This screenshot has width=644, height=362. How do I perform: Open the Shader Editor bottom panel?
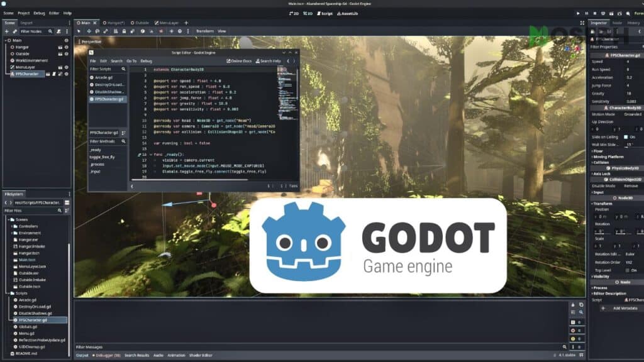click(201, 356)
